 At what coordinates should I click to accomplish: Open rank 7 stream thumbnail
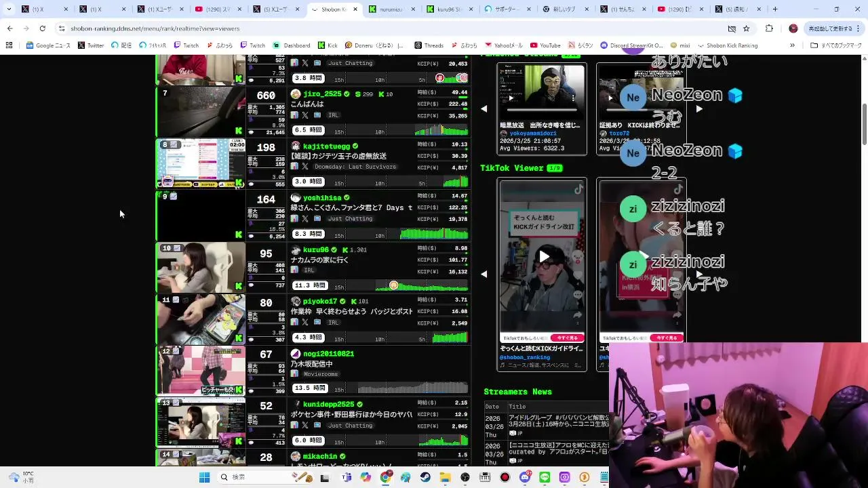(x=201, y=112)
